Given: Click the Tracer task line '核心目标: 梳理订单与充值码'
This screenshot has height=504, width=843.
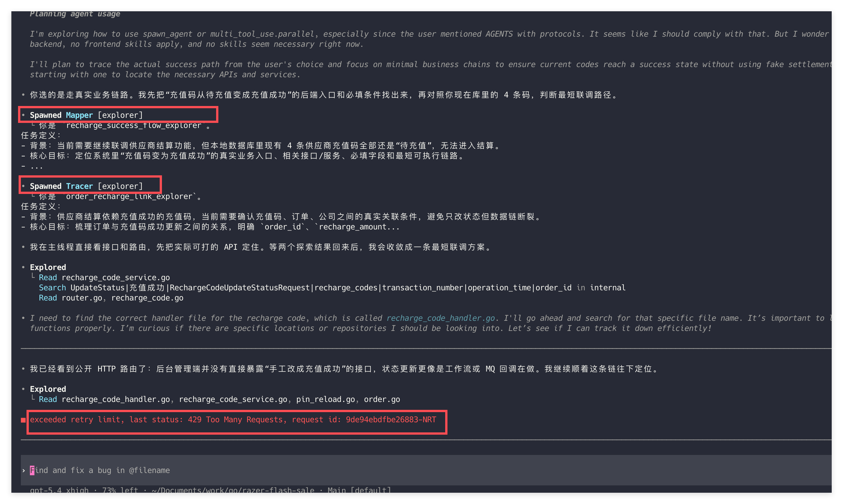Looking at the screenshot, I should 210,227.
